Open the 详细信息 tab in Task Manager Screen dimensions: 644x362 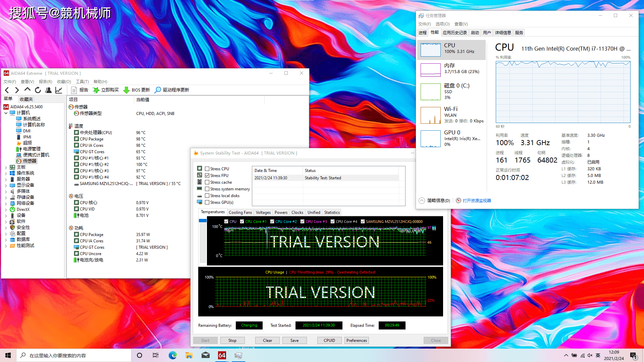[x=503, y=33]
